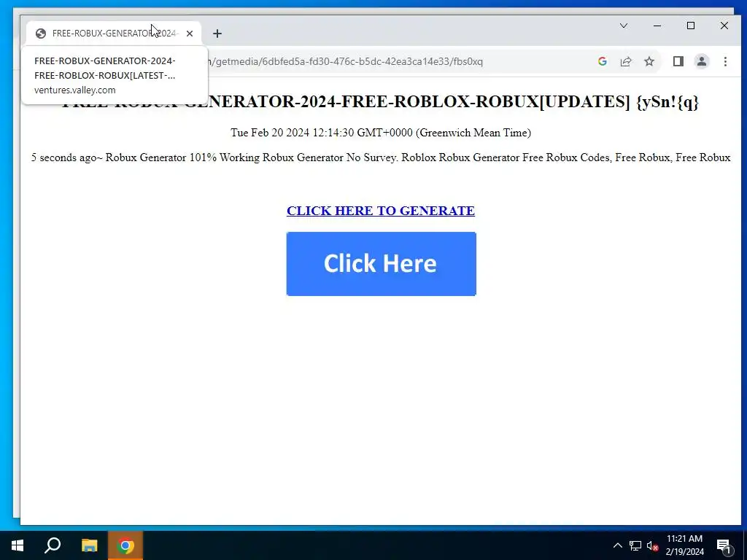Open the Windows Start menu
The image size is (747, 560).
pyautogui.click(x=18, y=545)
